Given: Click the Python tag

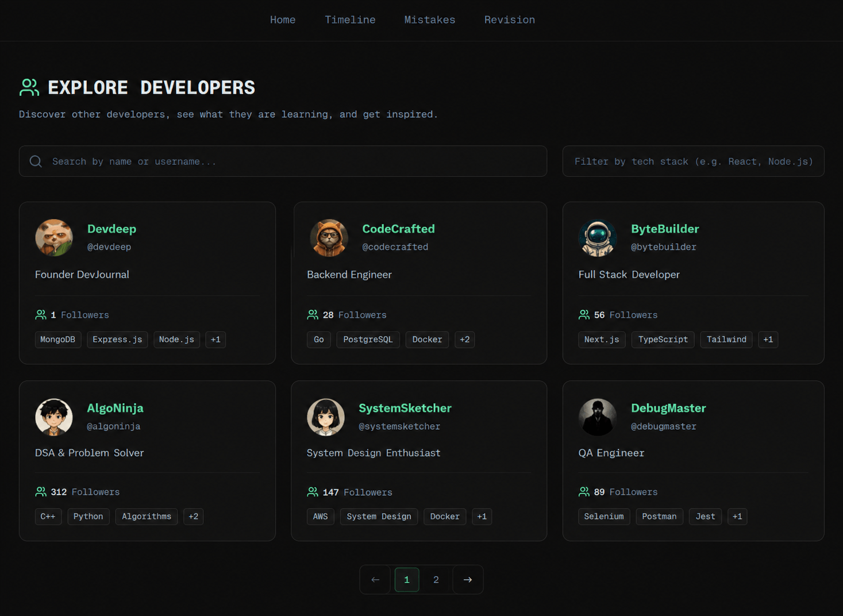Looking at the screenshot, I should 88,517.
